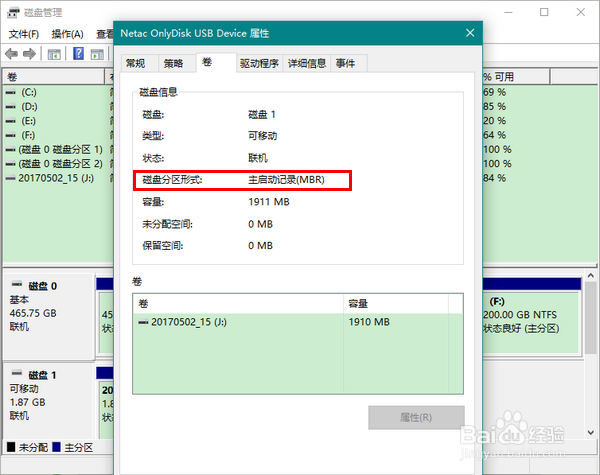600x475 pixels.
Task: Click the 主启动记录(MBR) value
Action: coord(286,180)
